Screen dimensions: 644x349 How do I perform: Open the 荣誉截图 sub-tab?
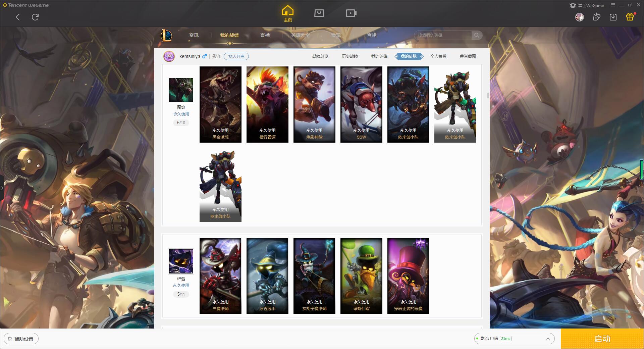pyautogui.click(x=468, y=56)
